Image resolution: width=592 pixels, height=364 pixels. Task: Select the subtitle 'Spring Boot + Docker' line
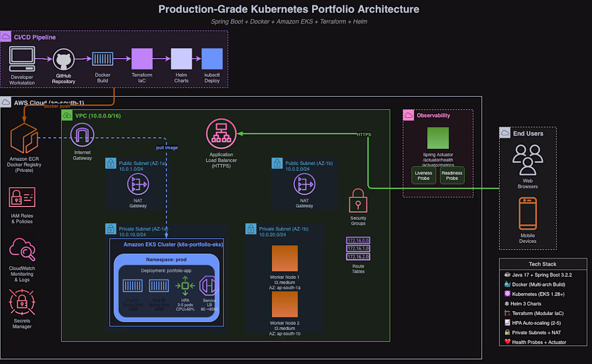pos(289,22)
